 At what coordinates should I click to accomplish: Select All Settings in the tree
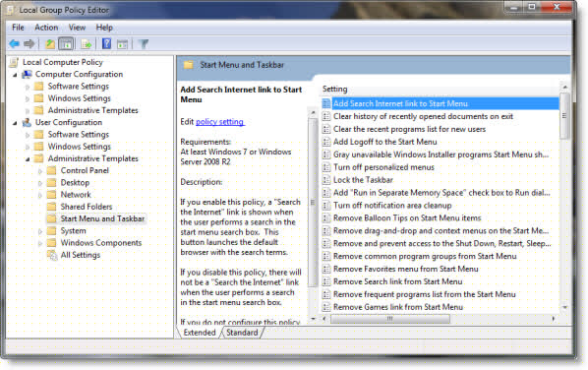click(81, 255)
